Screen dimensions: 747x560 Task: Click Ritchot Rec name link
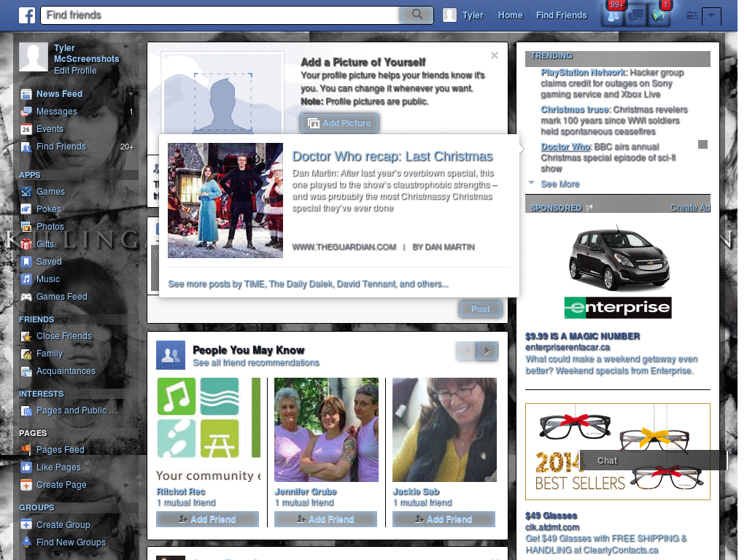[181, 491]
